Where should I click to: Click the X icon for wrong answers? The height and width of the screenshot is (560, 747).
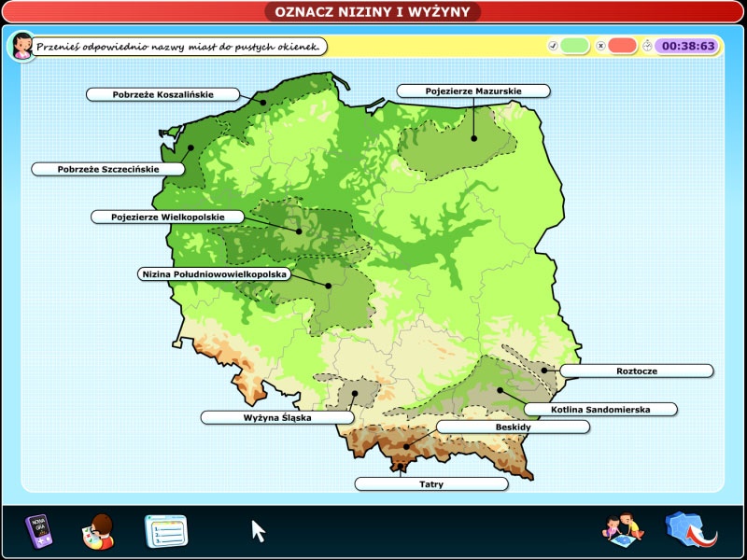pos(600,46)
